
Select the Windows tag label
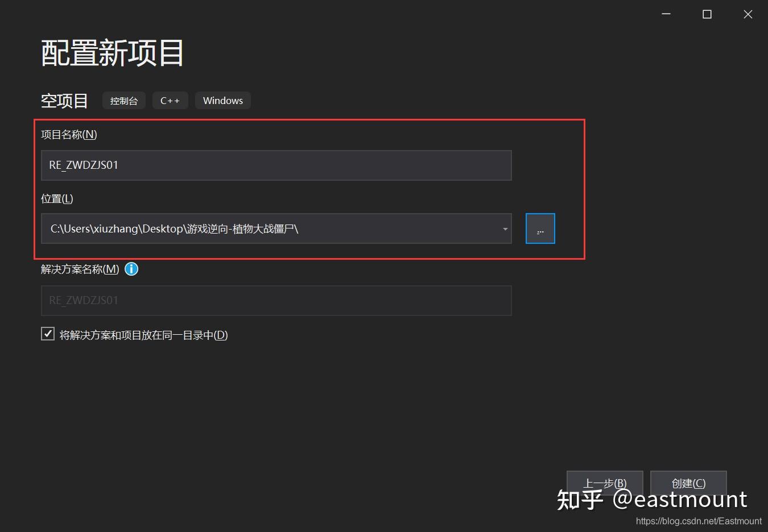(x=222, y=100)
